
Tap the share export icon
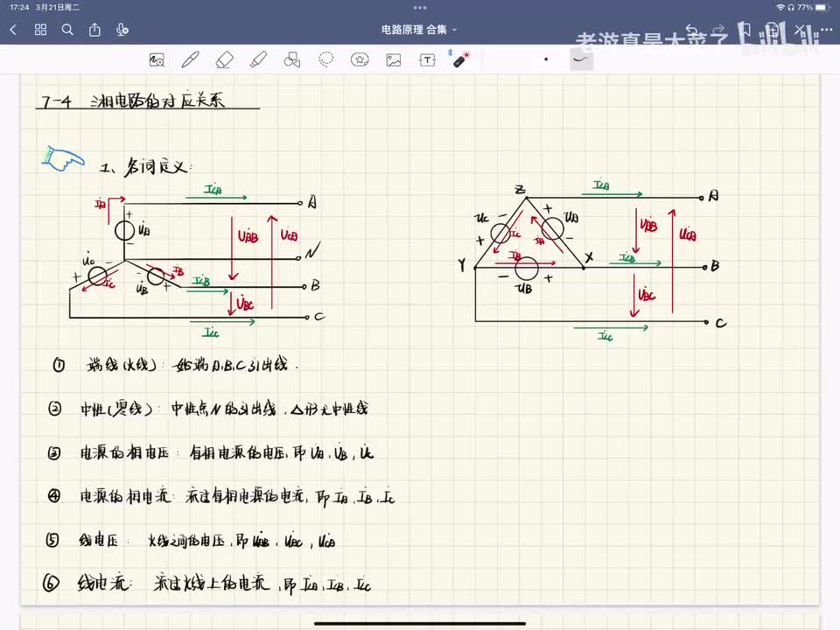94,30
